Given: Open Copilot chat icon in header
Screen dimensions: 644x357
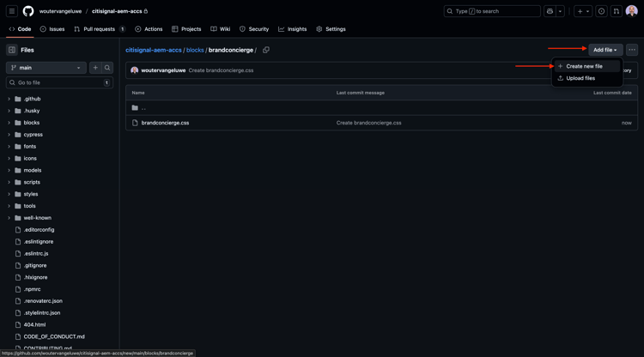Looking at the screenshot, I should [x=550, y=11].
